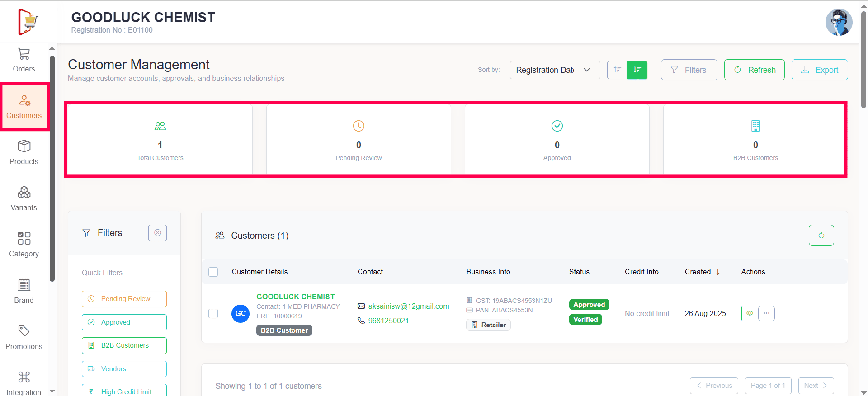868x396 pixels.
Task: Go to Orders in the sidebar
Action: click(x=24, y=60)
